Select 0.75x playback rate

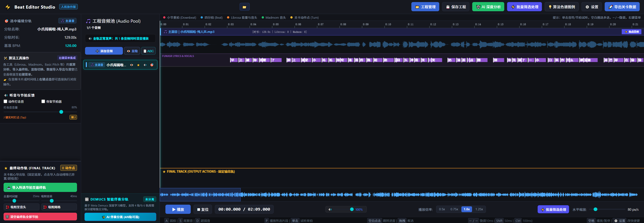pos(454,209)
